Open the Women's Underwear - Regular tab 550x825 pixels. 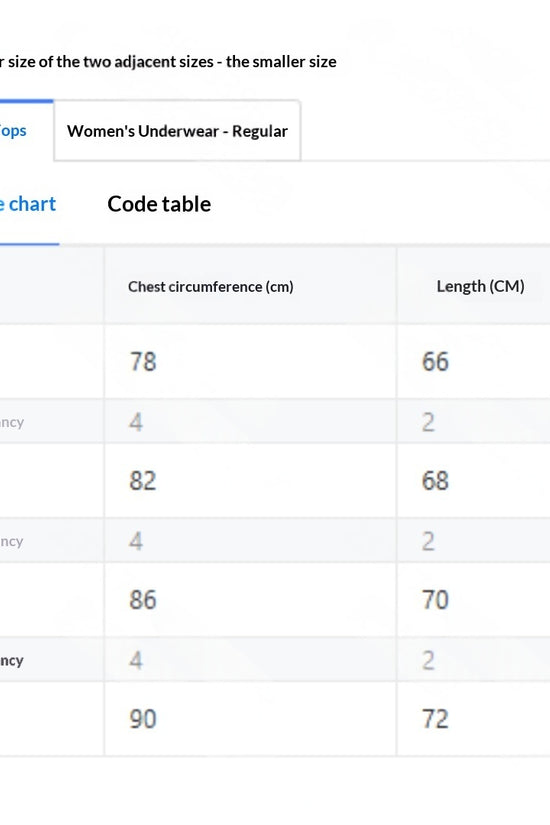[177, 130]
